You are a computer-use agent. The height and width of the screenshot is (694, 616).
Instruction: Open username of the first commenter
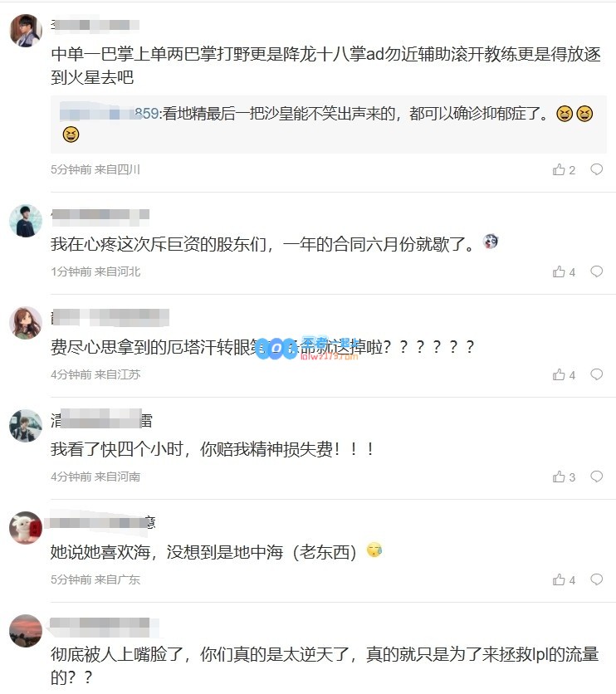tap(95, 25)
